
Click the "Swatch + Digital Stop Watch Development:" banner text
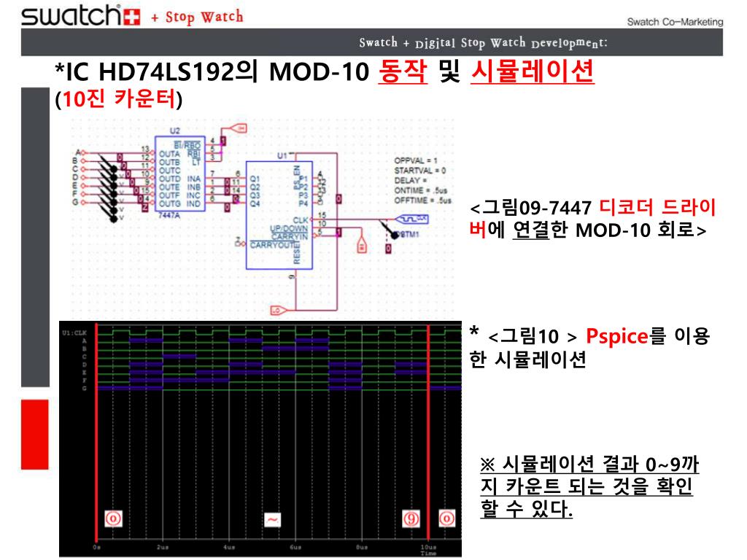click(483, 43)
